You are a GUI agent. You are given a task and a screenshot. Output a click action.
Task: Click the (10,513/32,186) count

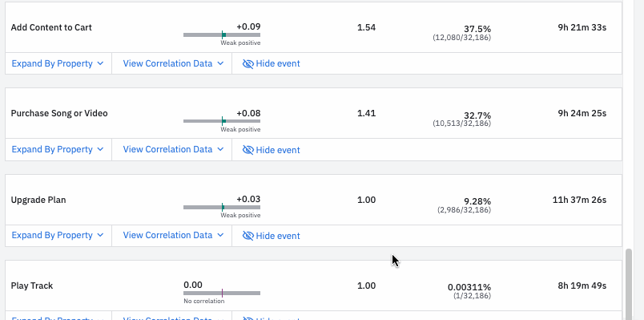[x=461, y=124]
